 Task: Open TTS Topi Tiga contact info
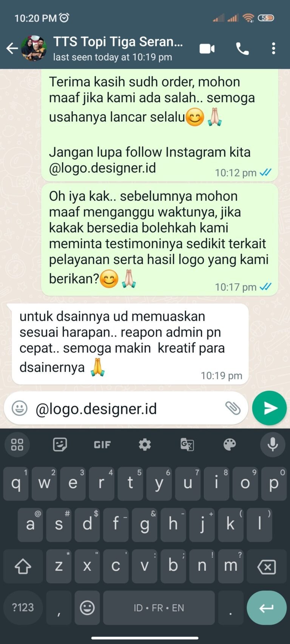(x=118, y=48)
